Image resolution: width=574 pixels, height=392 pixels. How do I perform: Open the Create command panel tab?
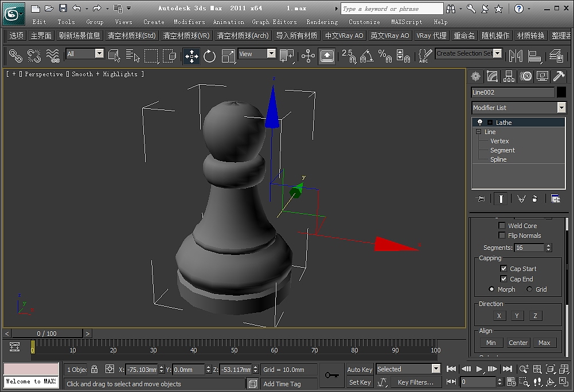tap(475, 76)
